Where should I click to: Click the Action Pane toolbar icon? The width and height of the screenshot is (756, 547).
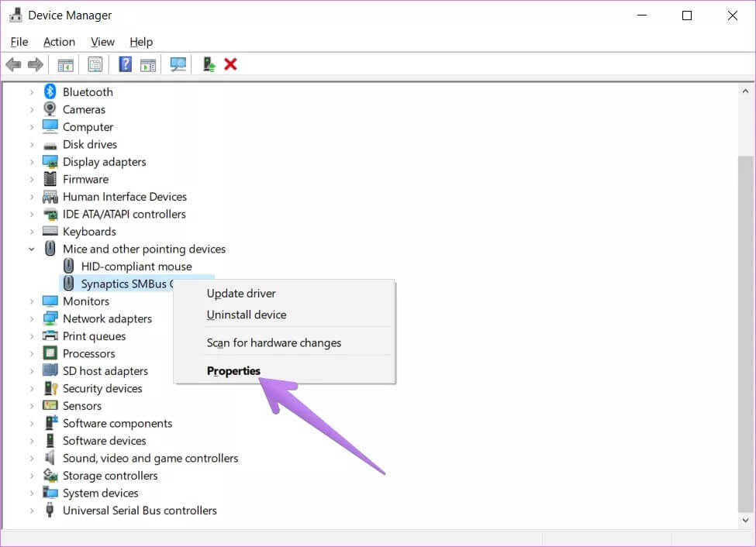(148, 64)
